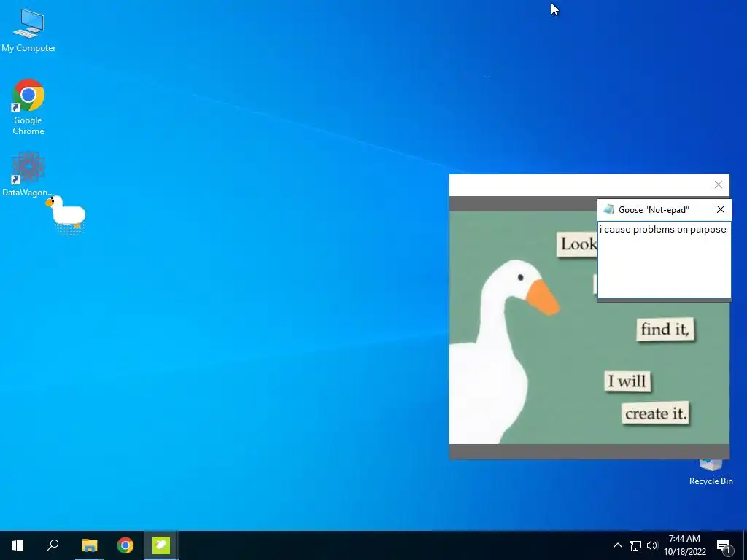Click the "I will" text in the meme

[627, 381]
